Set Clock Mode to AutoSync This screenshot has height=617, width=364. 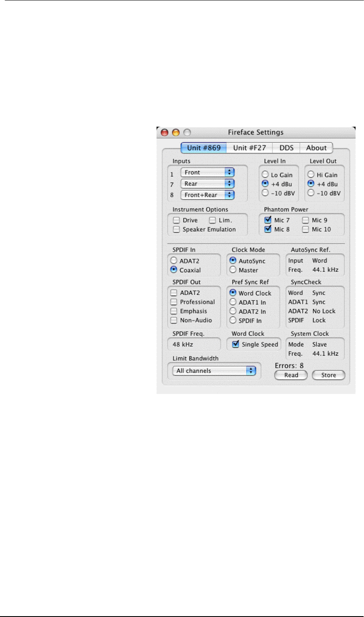(233, 261)
